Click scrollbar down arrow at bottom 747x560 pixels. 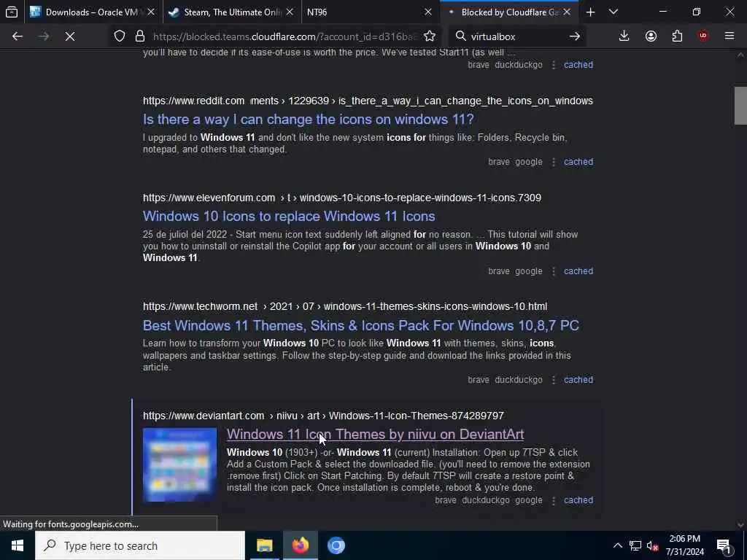click(740, 525)
